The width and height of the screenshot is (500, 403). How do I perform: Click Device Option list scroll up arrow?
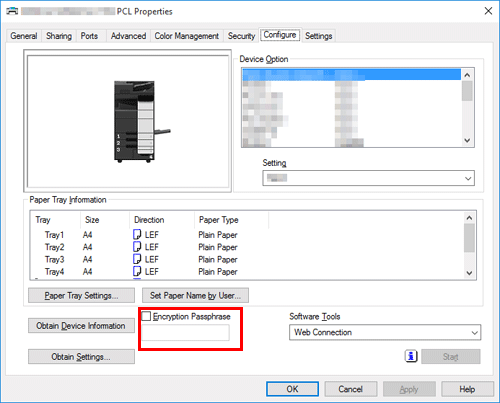[467, 75]
